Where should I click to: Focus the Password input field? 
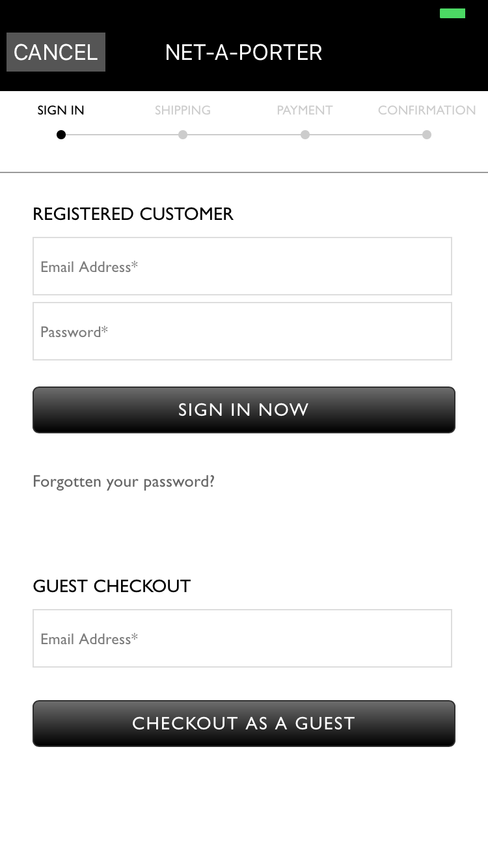tap(242, 331)
